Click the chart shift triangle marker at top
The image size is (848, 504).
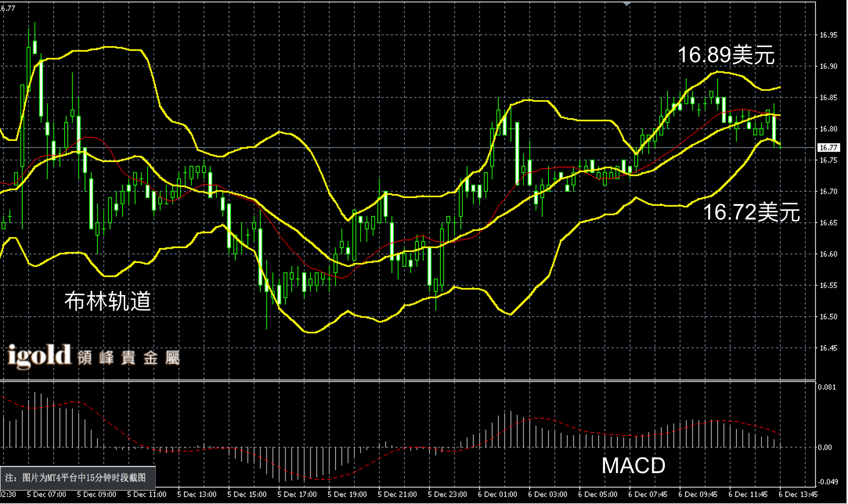pyautogui.click(x=627, y=4)
